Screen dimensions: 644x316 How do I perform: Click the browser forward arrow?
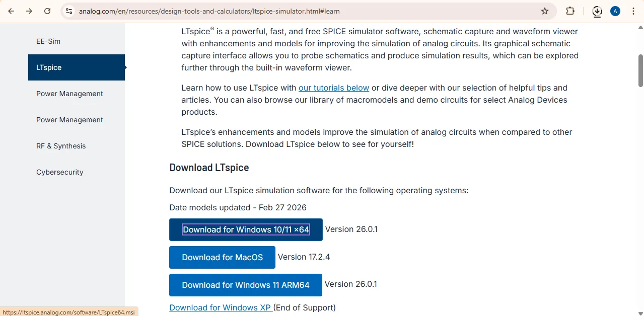pyautogui.click(x=29, y=11)
